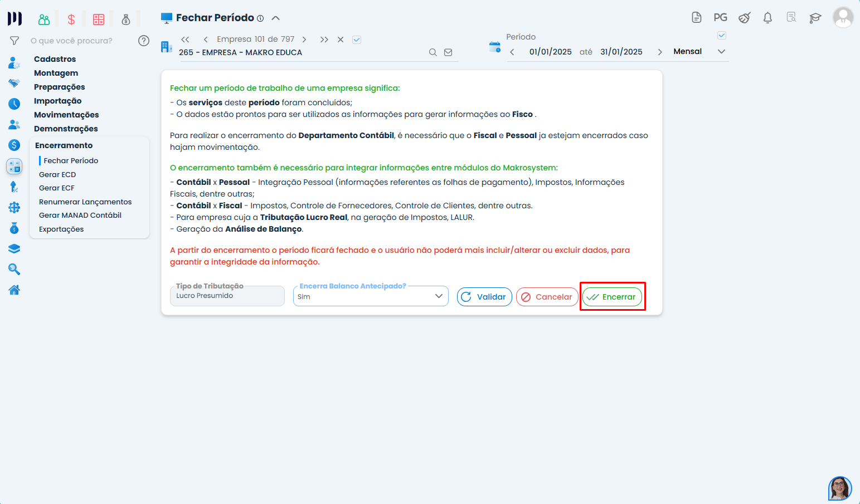Open the period calendar icon

(495, 47)
